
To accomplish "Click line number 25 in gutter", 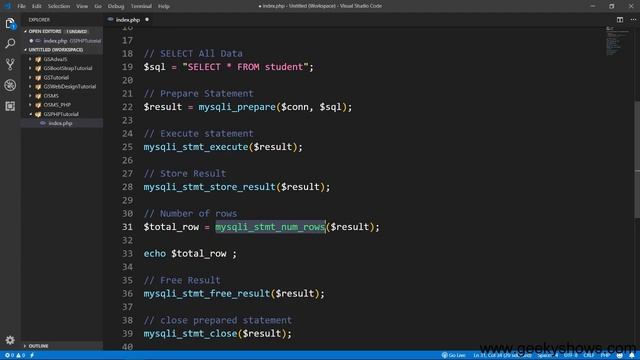I will pos(127,147).
